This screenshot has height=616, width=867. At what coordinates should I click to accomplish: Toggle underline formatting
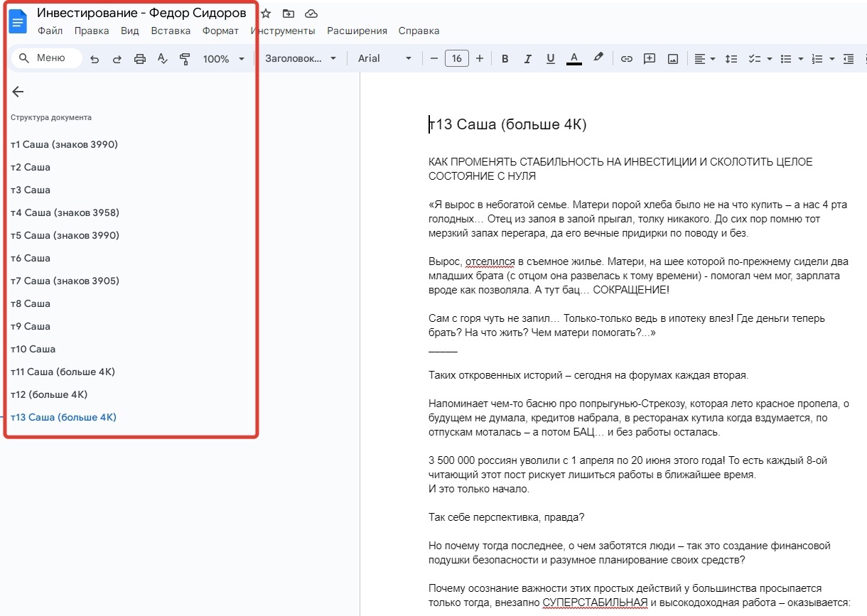coord(550,59)
